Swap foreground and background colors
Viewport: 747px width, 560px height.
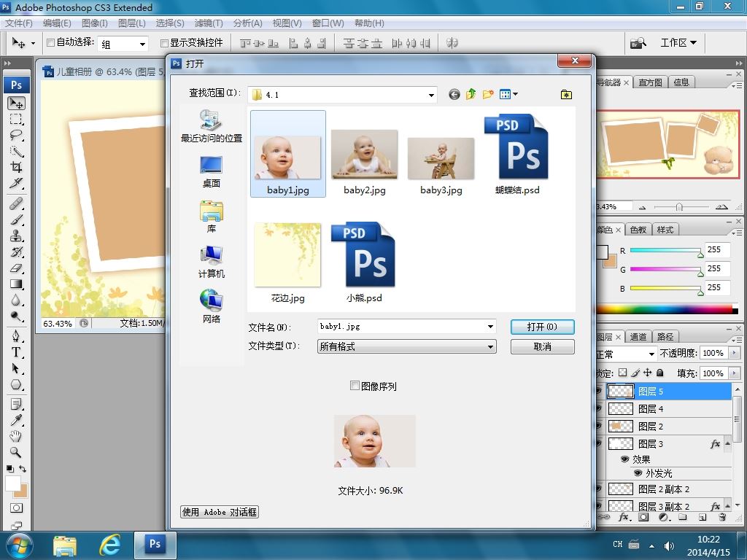(23, 469)
